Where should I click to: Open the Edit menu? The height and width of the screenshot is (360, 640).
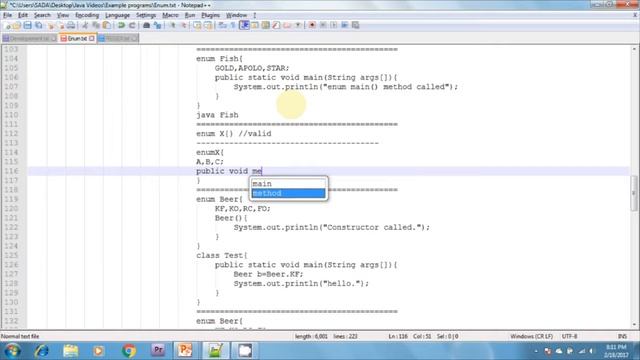click(x=23, y=15)
